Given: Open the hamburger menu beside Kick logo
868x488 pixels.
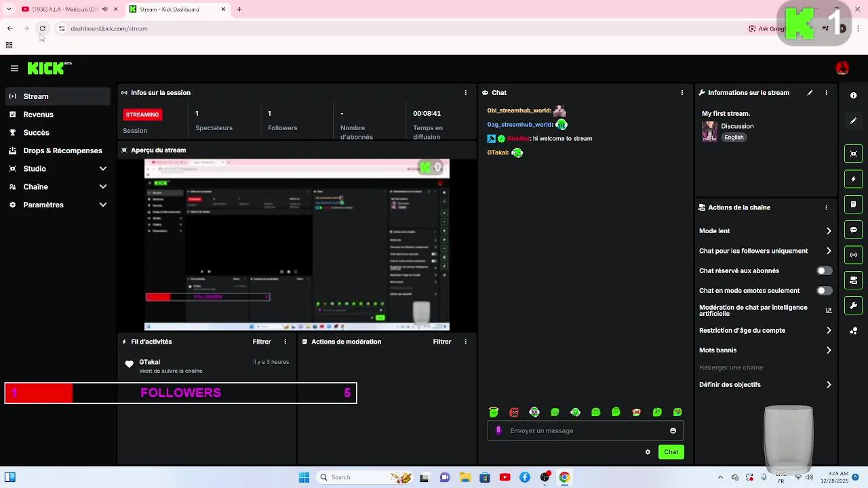Looking at the screenshot, I should click(14, 68).
